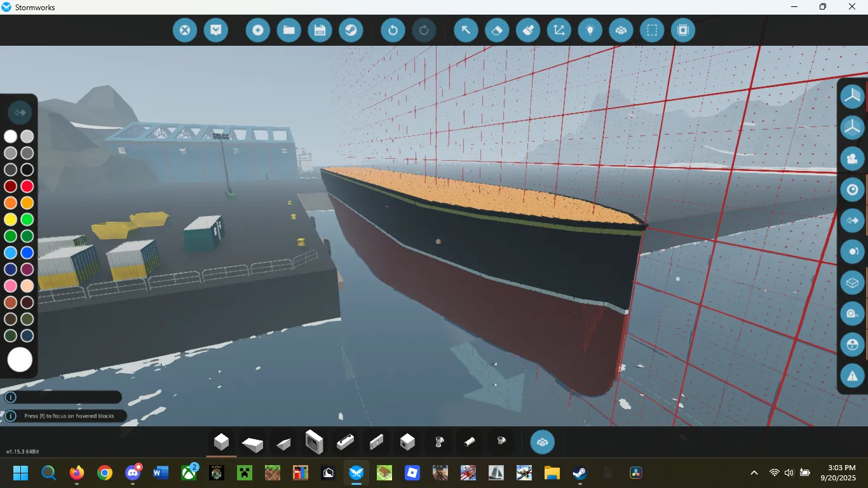Expand the component inventory from bottom bar

click(542, 442)
